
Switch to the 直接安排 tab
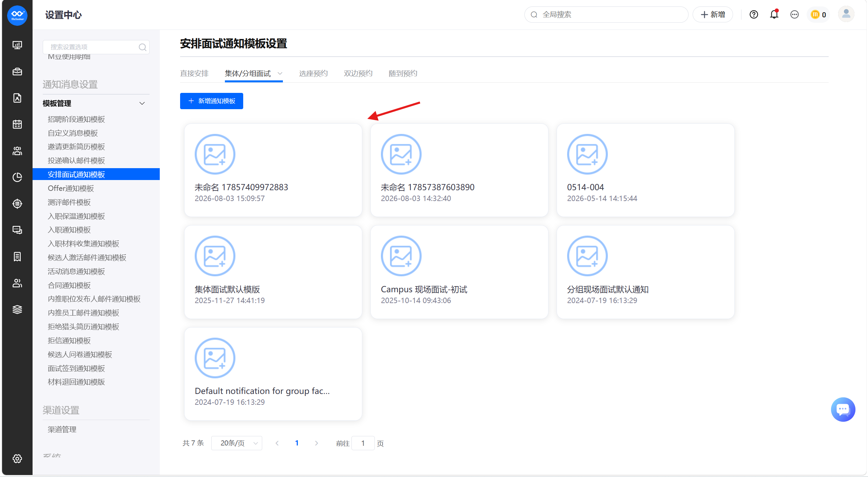click(x=194, y=73)
